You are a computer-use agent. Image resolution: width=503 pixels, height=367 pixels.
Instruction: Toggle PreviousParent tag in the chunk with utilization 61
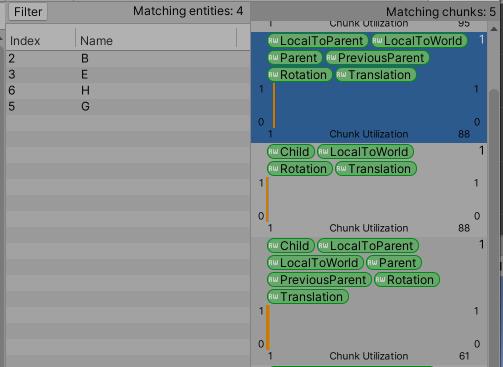coord(319,280)
